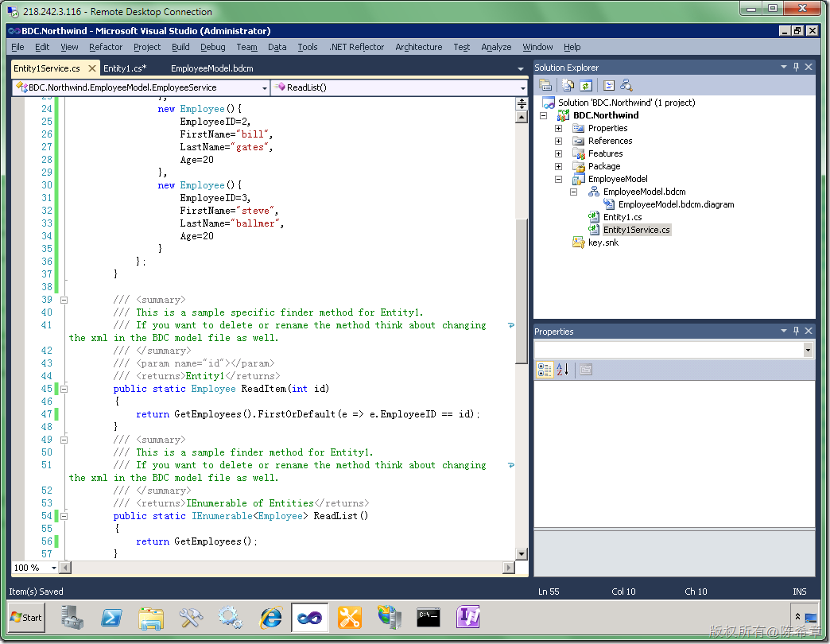
Task: Click the Solution 'BDC.Northwind' root node
Action: [626, 103]
